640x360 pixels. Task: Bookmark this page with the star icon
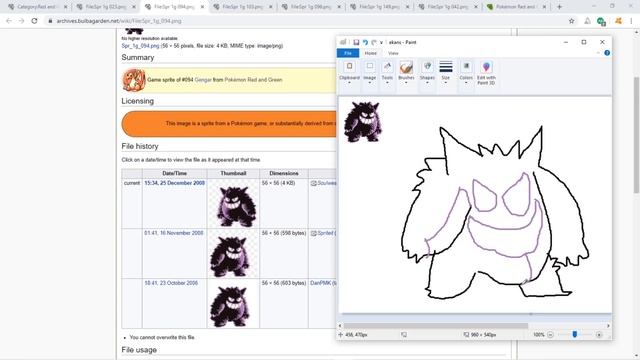point(571,21)
